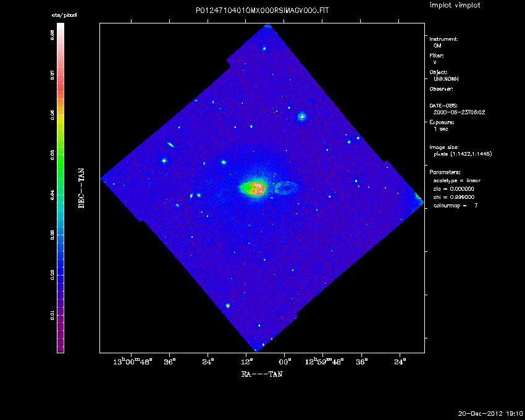Click the 'cts/pixel' colorbar unit label
Viewport: 525px width, 420px height.
[64, 15]
